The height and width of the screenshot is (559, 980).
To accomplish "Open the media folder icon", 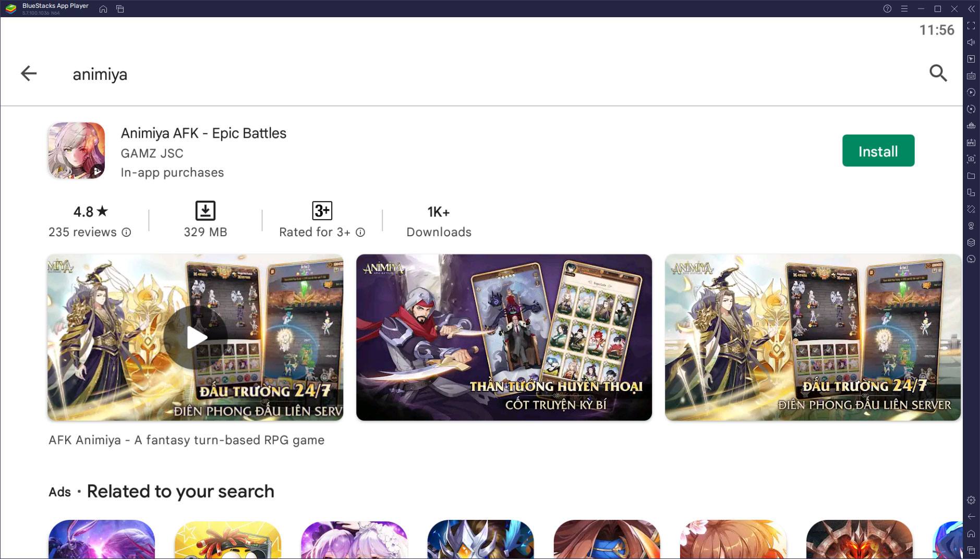I will coord(971,176).
